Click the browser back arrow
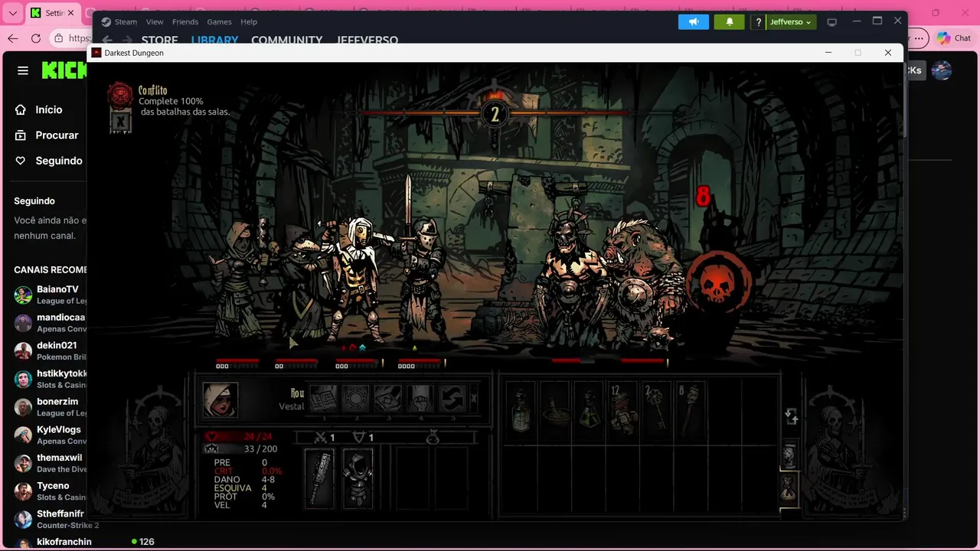 point(12,38)
